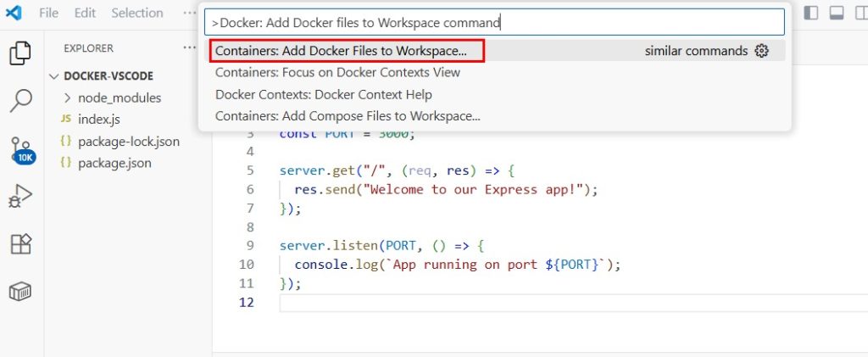
Task: Click inside the command palette input box
Action: pyautogui.click(x=494, y=23)
